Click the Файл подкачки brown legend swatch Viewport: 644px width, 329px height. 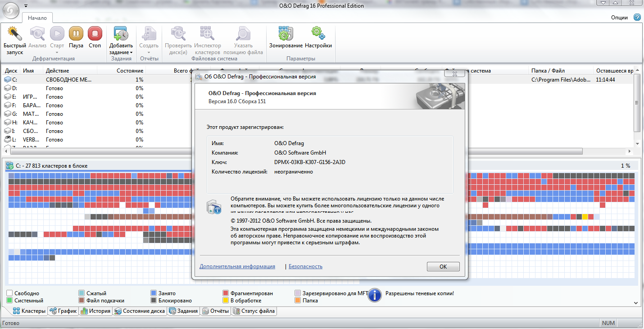pos(81,301)
